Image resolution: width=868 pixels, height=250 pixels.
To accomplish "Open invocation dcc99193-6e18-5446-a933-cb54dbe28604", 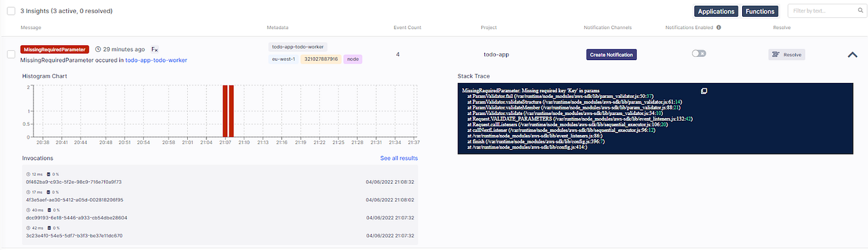I will pyautogui.click(x=76, y=218).
